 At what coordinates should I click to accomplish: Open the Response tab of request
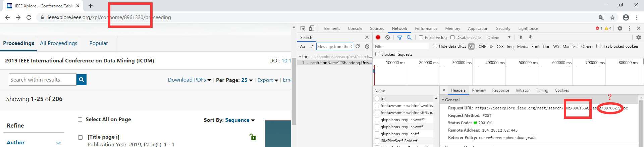[500, 90]
